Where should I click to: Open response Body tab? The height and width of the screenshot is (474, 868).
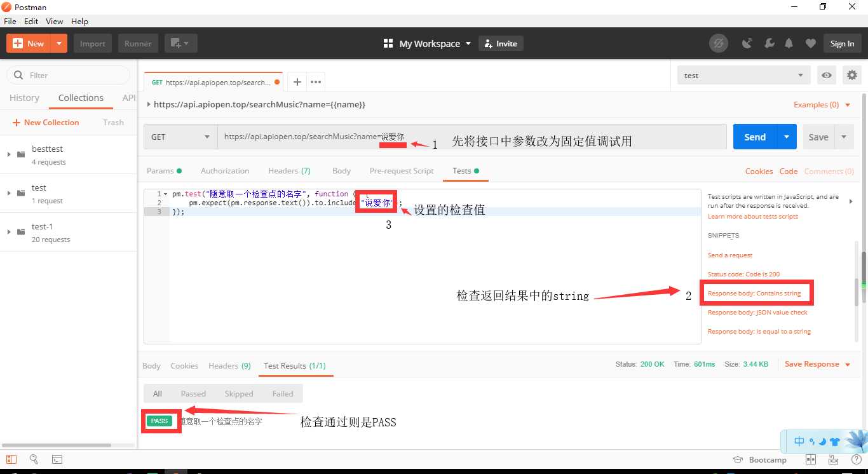151,365
